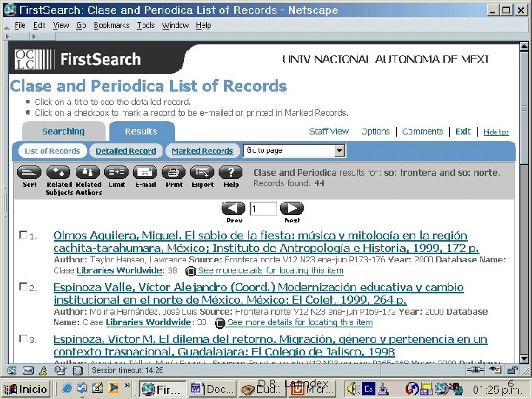
Task: Click the page number input field
Action: 263,208
